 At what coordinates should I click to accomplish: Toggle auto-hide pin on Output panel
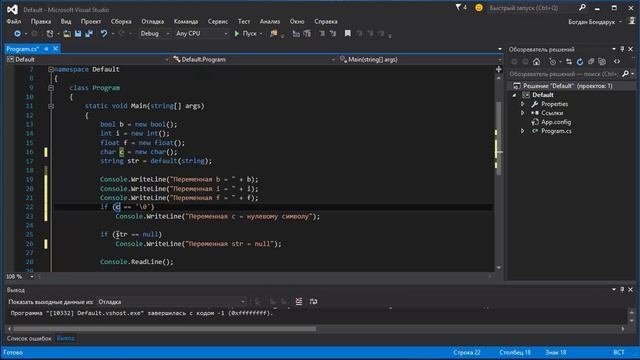pos(622,289)
